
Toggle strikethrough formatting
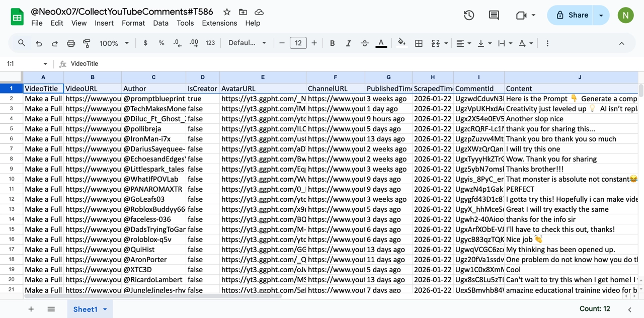364,43
